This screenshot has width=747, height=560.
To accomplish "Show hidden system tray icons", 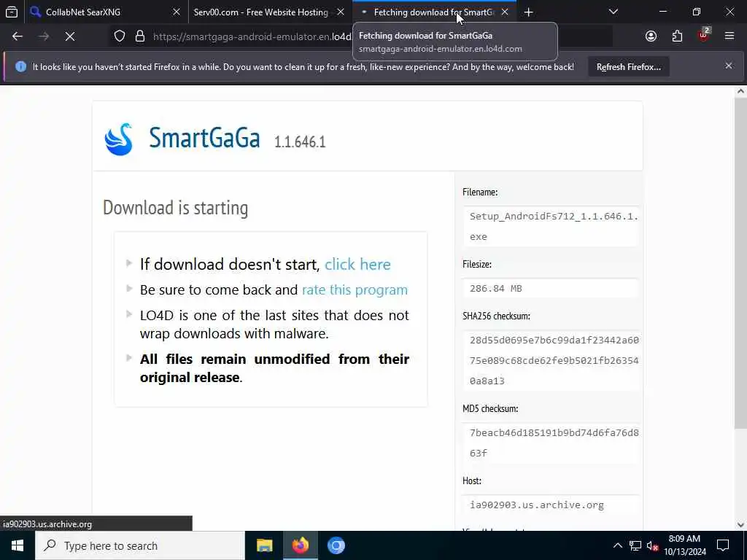I will [617, 545].
